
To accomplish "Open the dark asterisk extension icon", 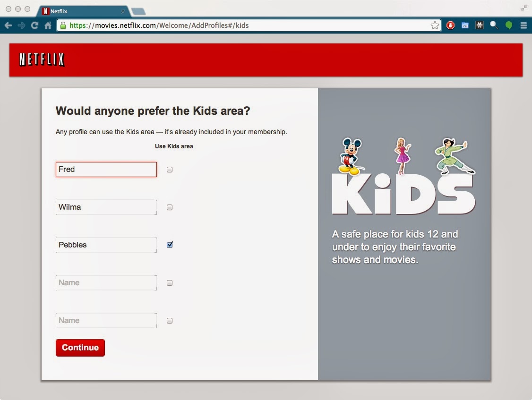I will point(480,26).
